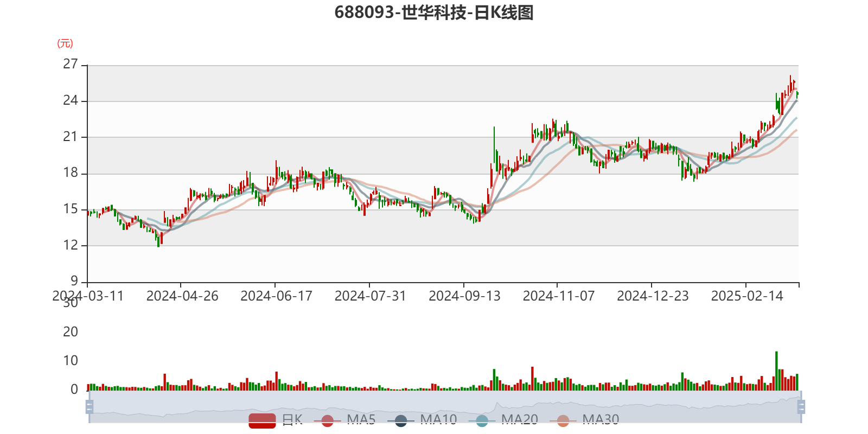Click the 2024-12-23 date label

point(653,296)
